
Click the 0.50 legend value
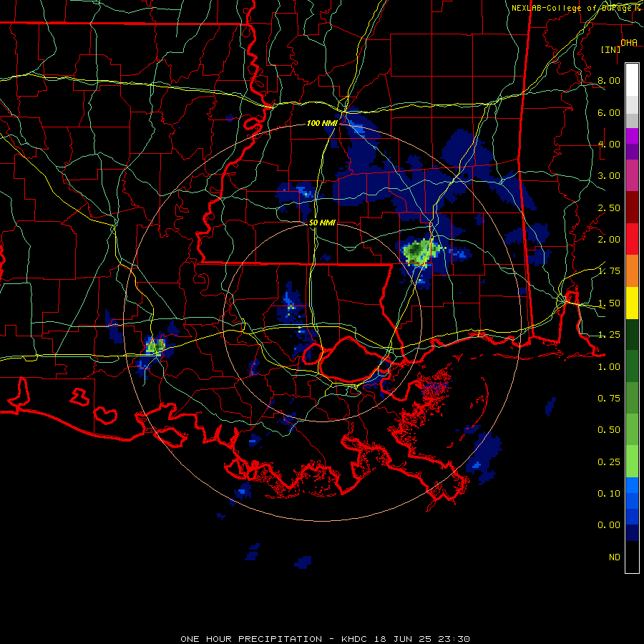pyautogui.click(x=609, y=430)
